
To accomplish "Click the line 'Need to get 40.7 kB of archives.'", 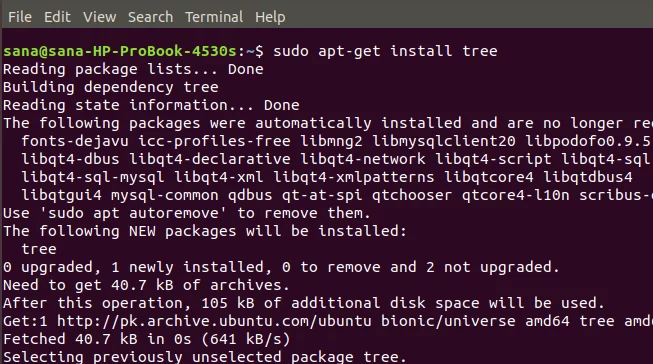I will pyautogui.click(x=147, y=285).
